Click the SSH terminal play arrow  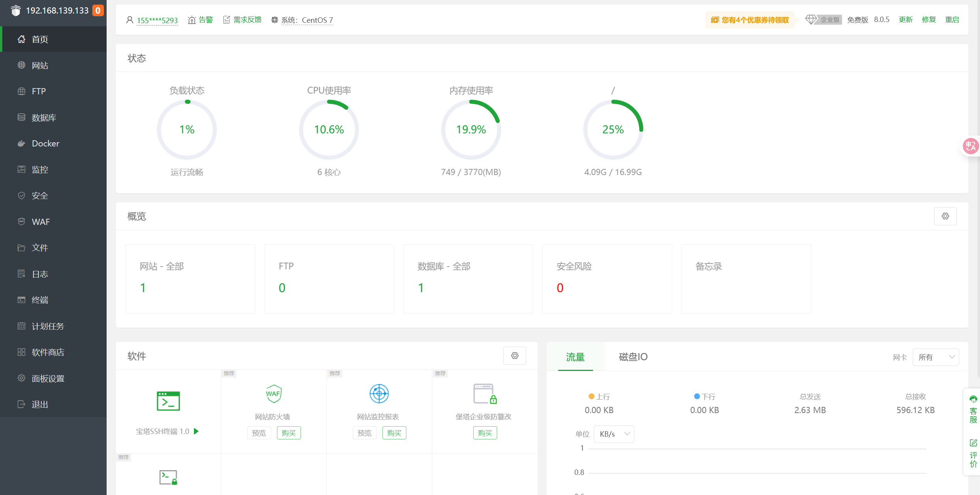[x=196, y=431]
